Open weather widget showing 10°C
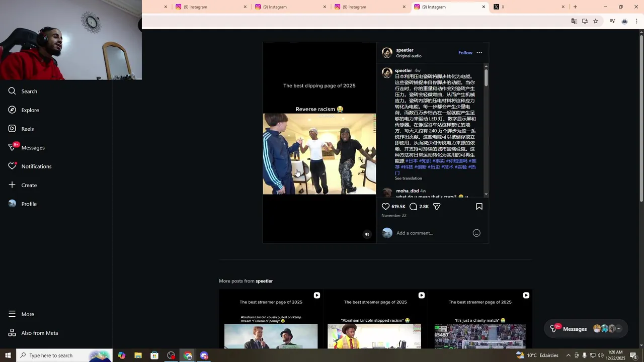The image size is (644, 362). 537,355
